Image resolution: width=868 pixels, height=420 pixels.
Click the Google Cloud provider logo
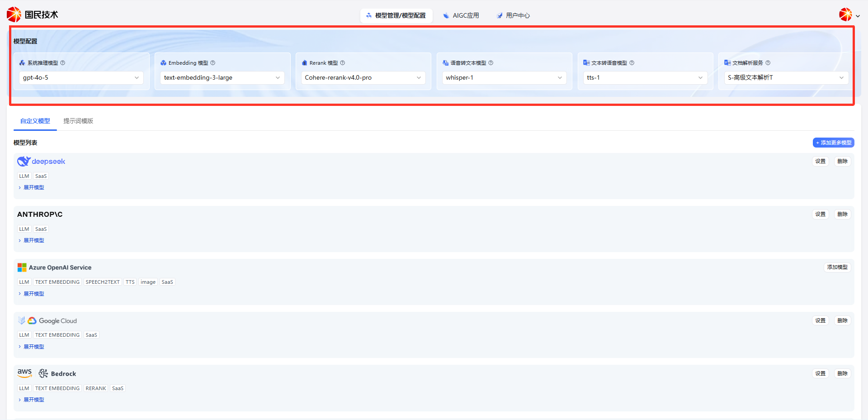[x=47, y=321]
